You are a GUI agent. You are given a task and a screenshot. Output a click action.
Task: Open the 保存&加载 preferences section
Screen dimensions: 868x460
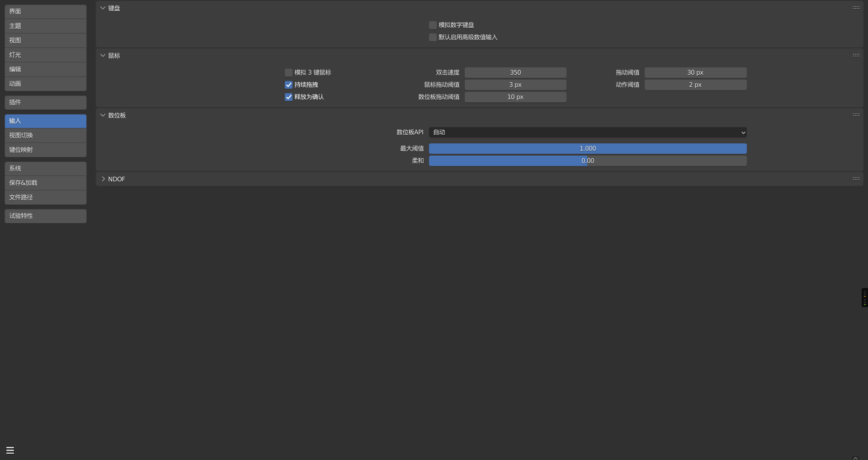[x=46, y=183]
